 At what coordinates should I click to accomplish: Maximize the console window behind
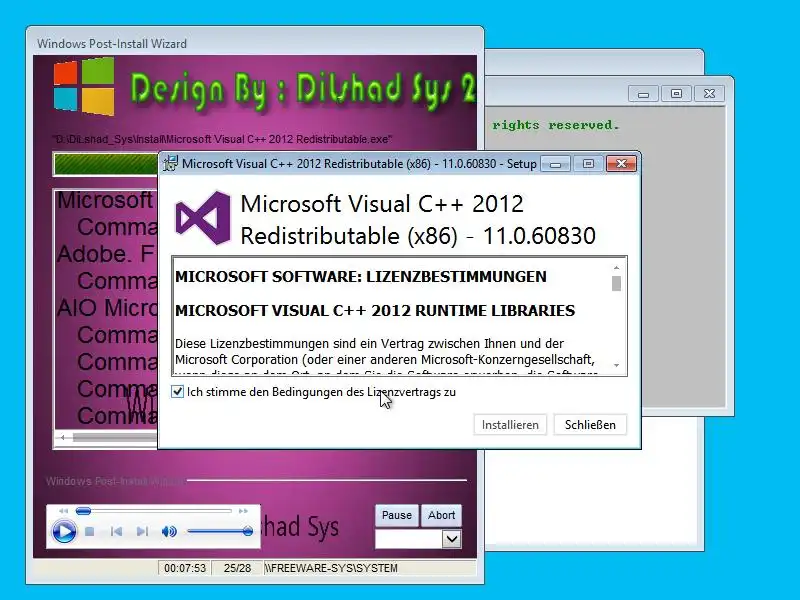point(676,94)
